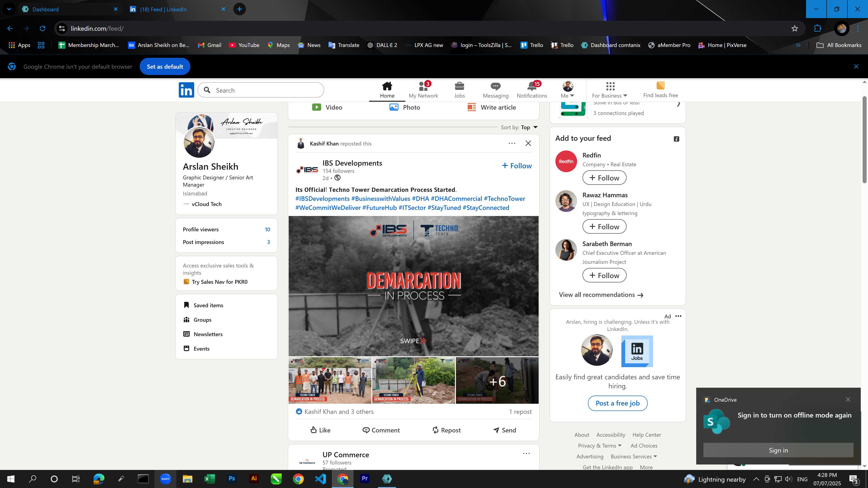The width and height of the screenshot is (868, 488).
Task: Open the tab search chevron in Chrome
Action: tap(9, 9)
